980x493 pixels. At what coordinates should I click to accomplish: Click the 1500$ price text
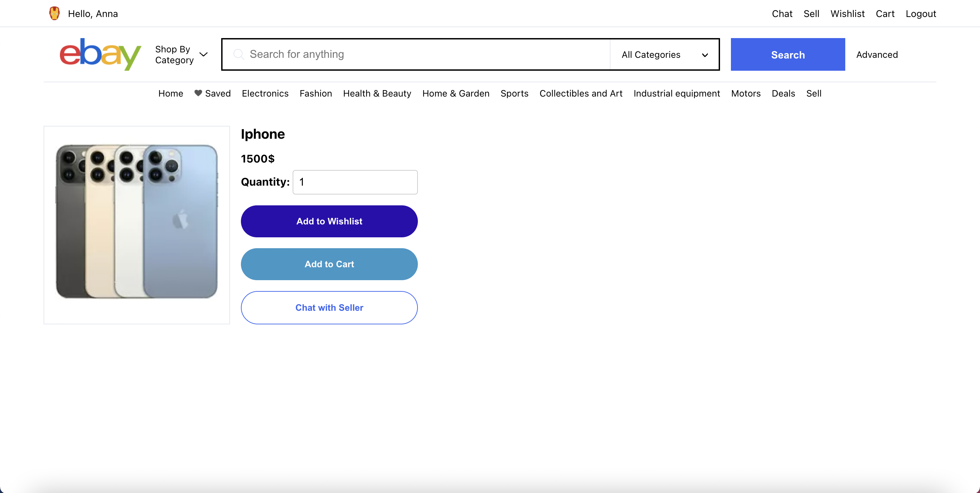click(258, 159)
